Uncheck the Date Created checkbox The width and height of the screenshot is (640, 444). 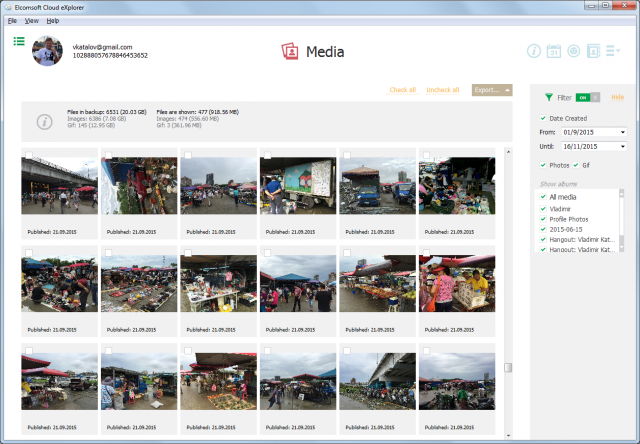(x=543, y=118)
